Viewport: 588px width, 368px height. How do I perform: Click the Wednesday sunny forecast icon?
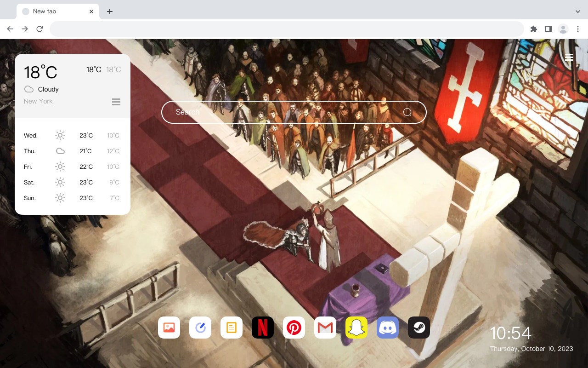[x=60, y=135]
